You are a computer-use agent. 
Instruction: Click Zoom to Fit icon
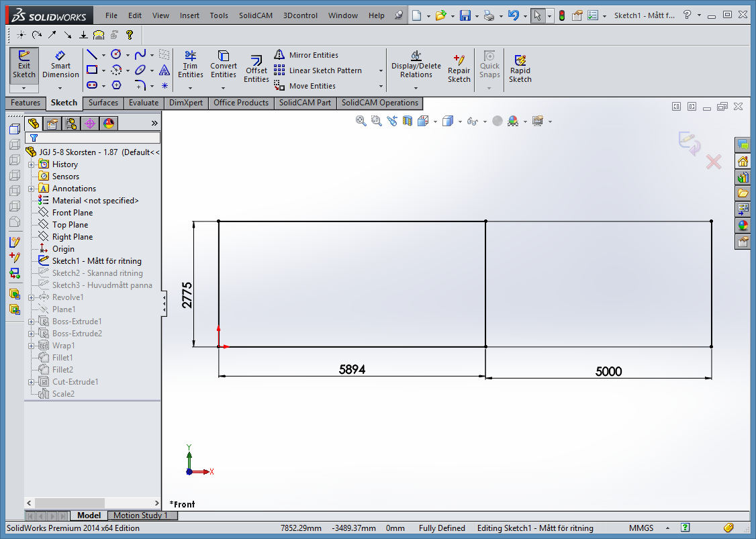361,121
